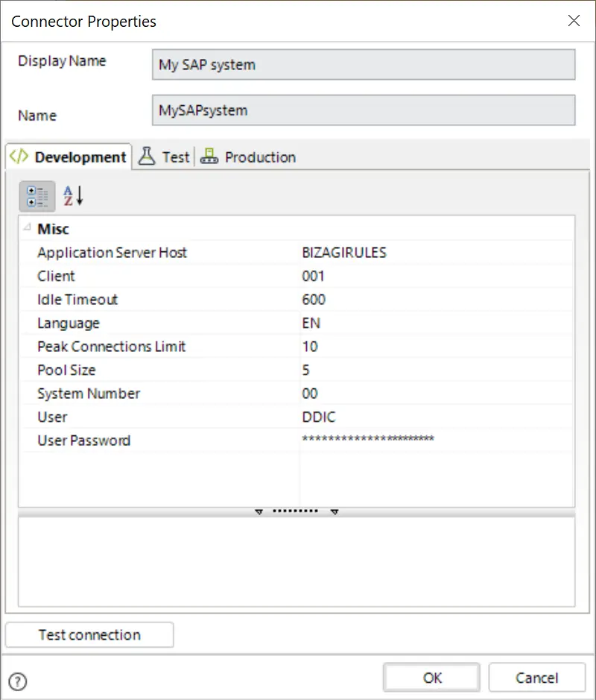596x700 pixels.
Task: Switch to the Production environment tab
Action: (x=248, y=157)
